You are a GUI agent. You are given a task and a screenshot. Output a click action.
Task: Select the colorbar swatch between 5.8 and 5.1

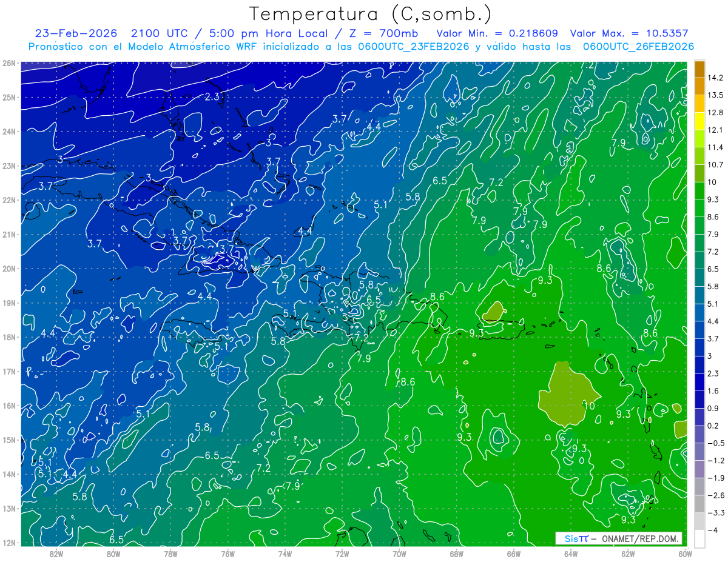click(x=699, y=295)
